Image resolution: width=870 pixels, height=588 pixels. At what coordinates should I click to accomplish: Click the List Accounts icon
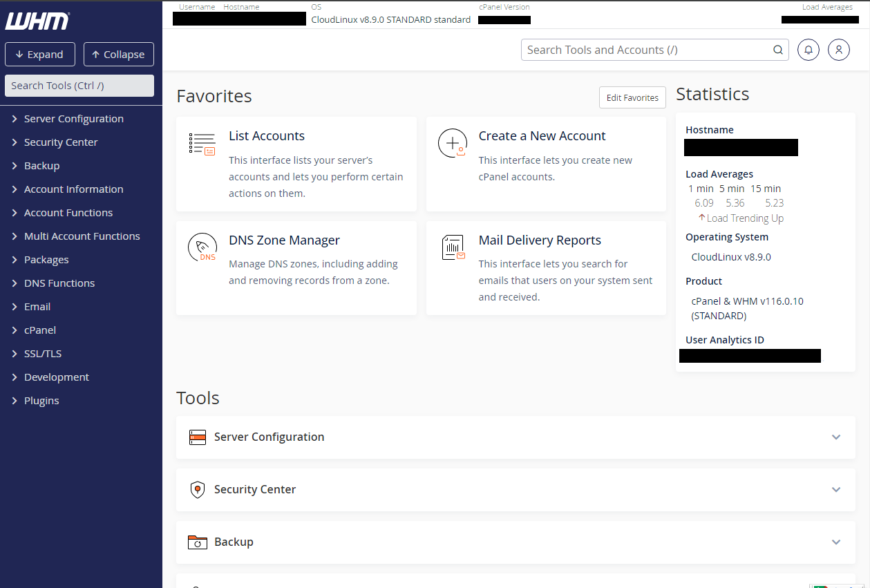point(202,144)
